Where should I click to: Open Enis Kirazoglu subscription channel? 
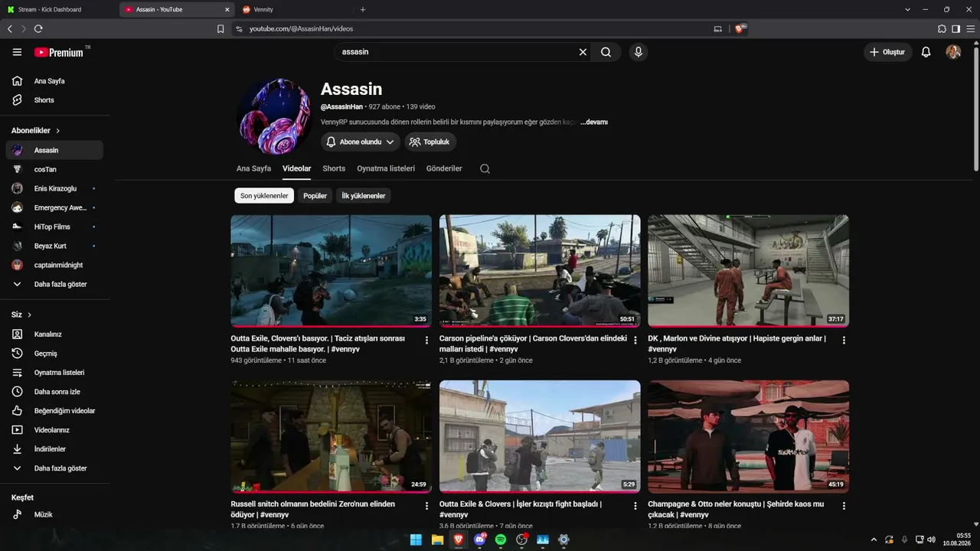(54, 188)
